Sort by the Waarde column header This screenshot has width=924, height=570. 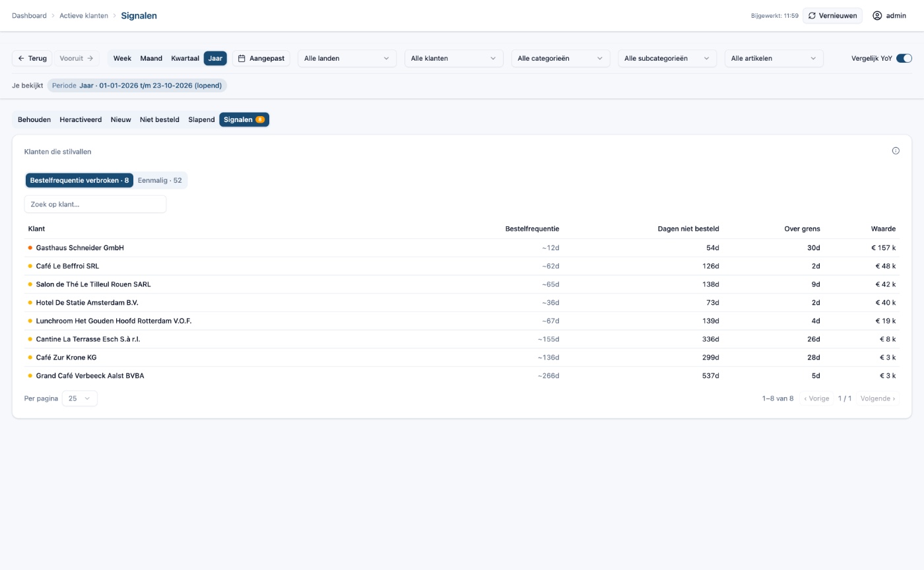point(883,229)
